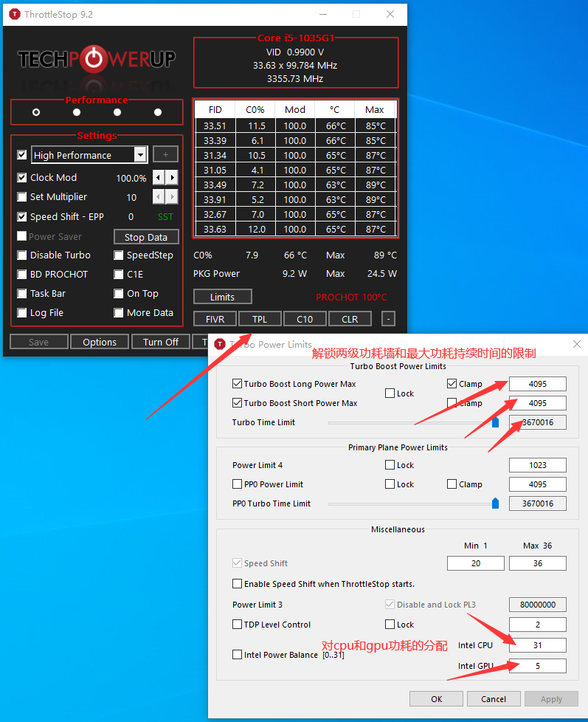Click the Options button
Viewport: 588px width, 722px height.
(x=100, y=342)
